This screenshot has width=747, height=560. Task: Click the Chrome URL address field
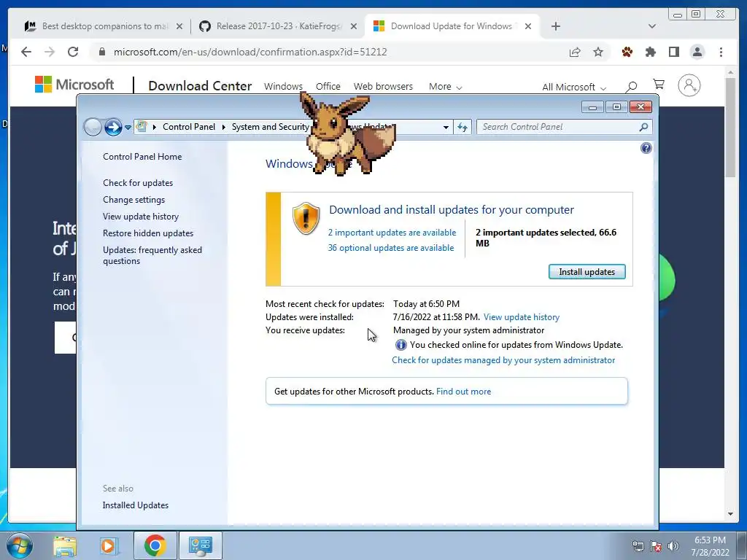(x=333, y=52)
